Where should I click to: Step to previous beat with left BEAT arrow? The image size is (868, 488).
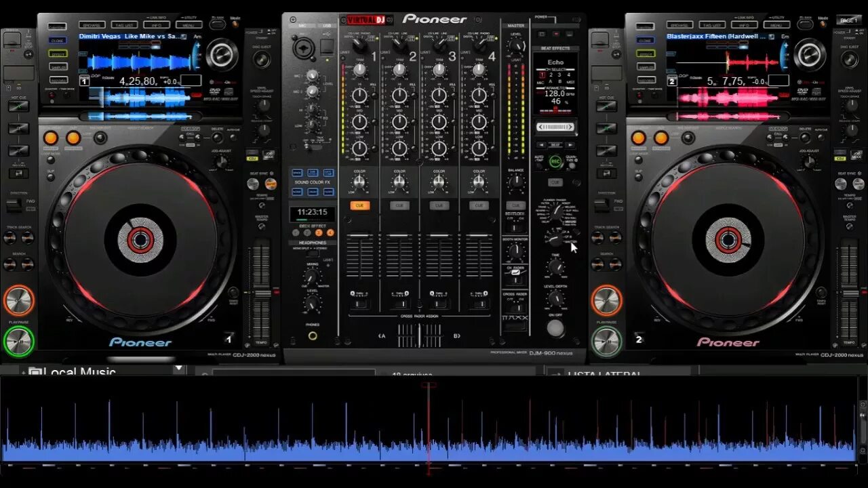[x=541, y=145]
